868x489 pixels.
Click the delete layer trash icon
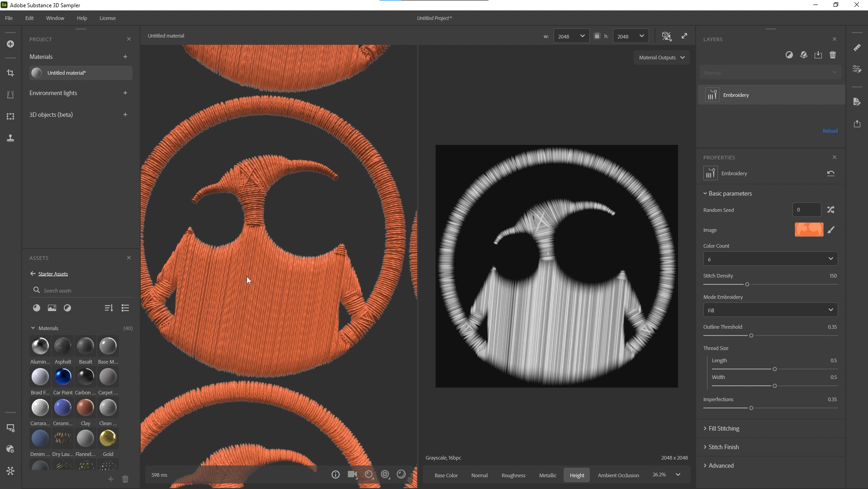(x=833, y=55)
